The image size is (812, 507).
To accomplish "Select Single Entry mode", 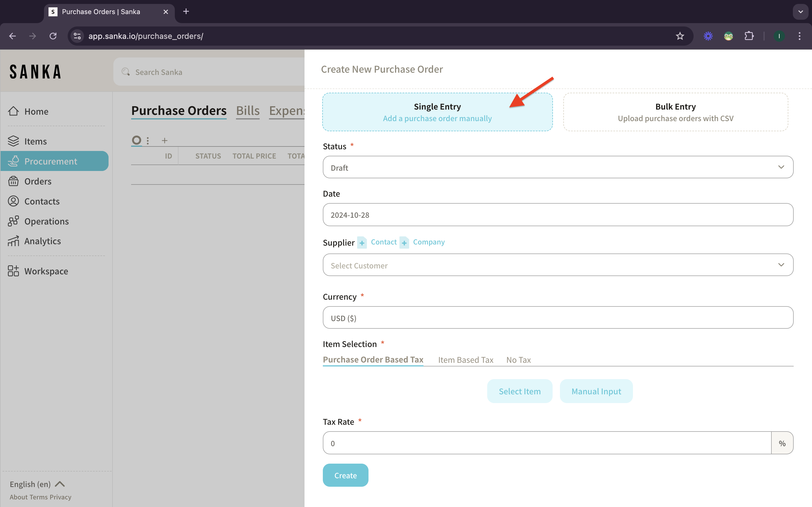I will pyautogui.click(x=437, y=112).
